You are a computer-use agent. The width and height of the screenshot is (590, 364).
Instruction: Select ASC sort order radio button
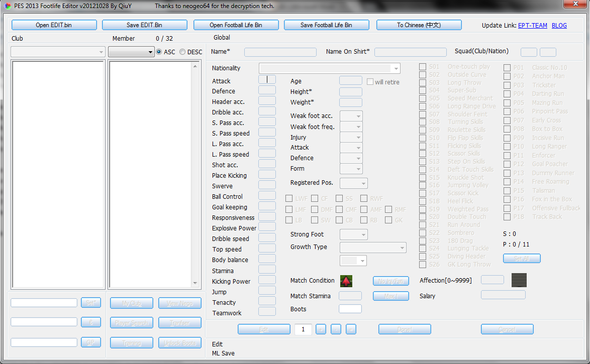159,52
